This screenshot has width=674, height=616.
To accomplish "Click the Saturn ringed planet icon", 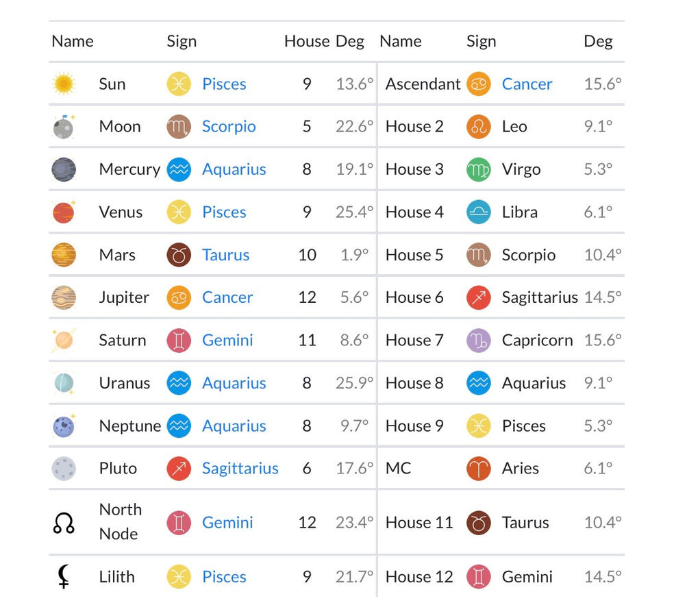I will click(64, 340).
